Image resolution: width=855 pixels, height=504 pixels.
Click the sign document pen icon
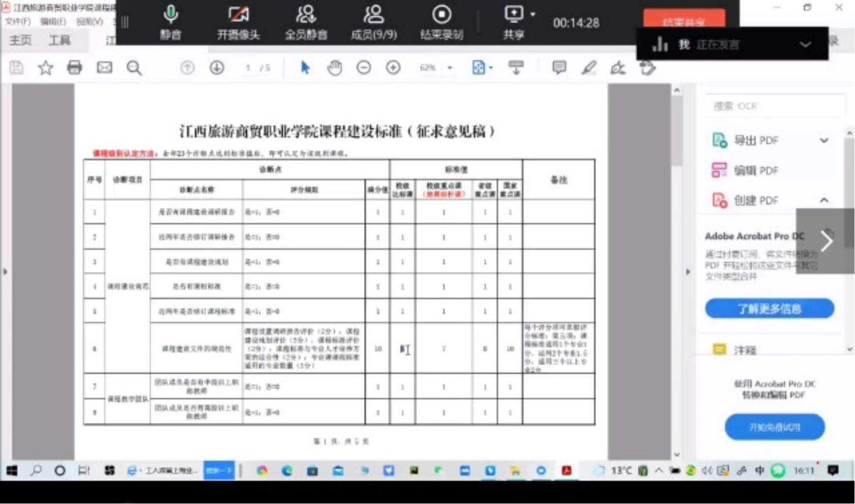click(618, 67)
